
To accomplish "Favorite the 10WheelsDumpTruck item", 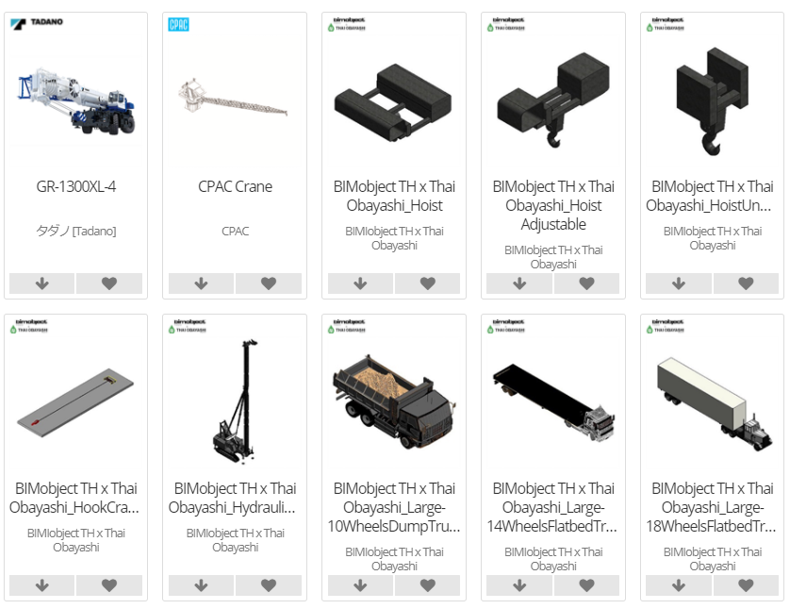I will pyautogui.click(x=427, y=585).
